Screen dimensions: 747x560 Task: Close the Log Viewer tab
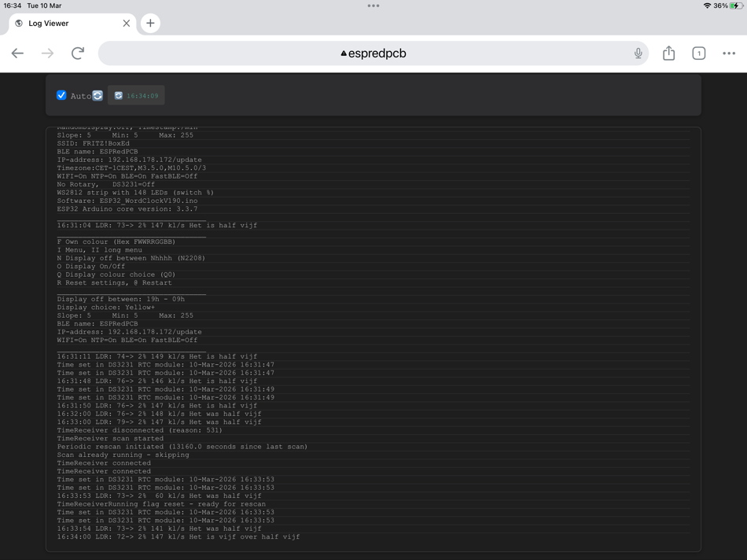pos(126,23)
